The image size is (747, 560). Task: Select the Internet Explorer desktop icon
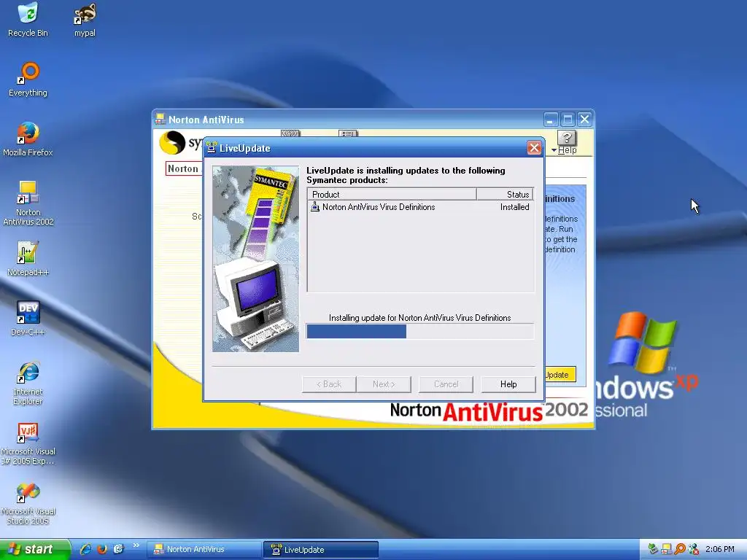coord(28,383)
